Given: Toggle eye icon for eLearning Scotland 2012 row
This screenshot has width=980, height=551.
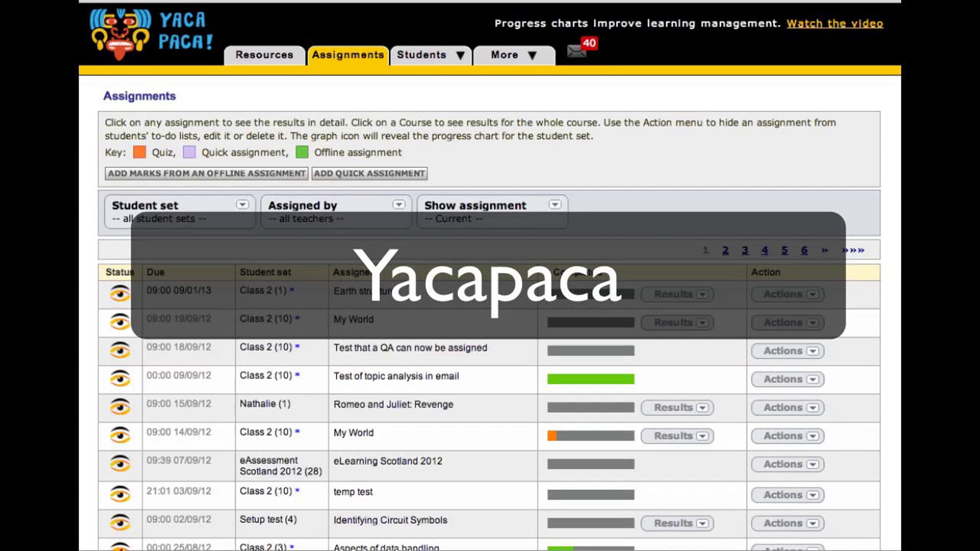Looking at the screenshot, I should tap(120, 464).
